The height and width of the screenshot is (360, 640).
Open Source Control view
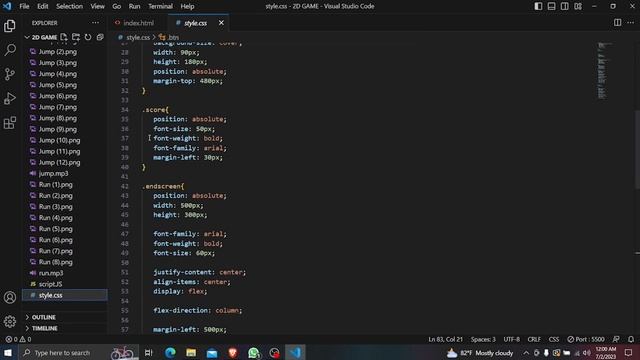(10, 74)
